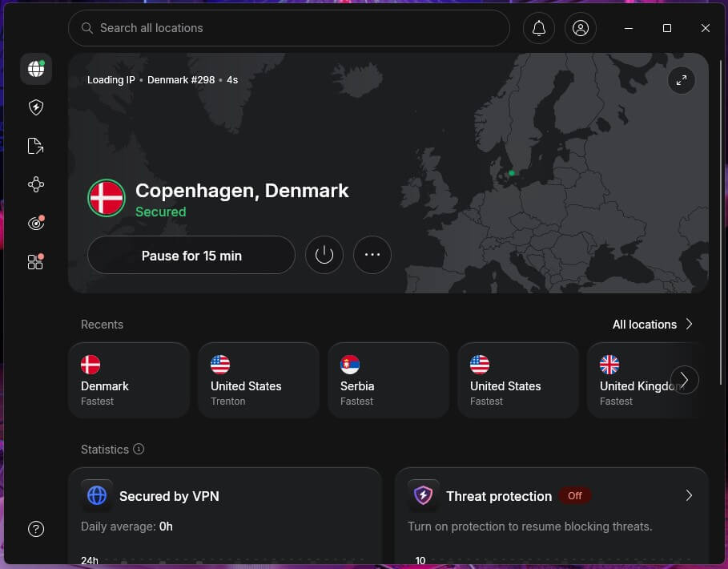Expand the map to full view
The width and height of the screenshot is (728, 569).
(x=681, y=80)
